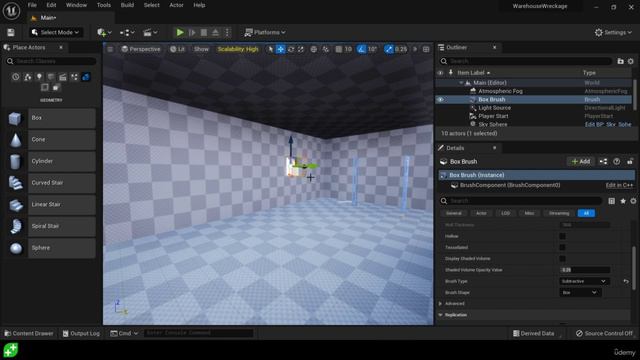
Task: Open the Select Mode dropdown
Action: pyautogui.click(x=56, y=32)
